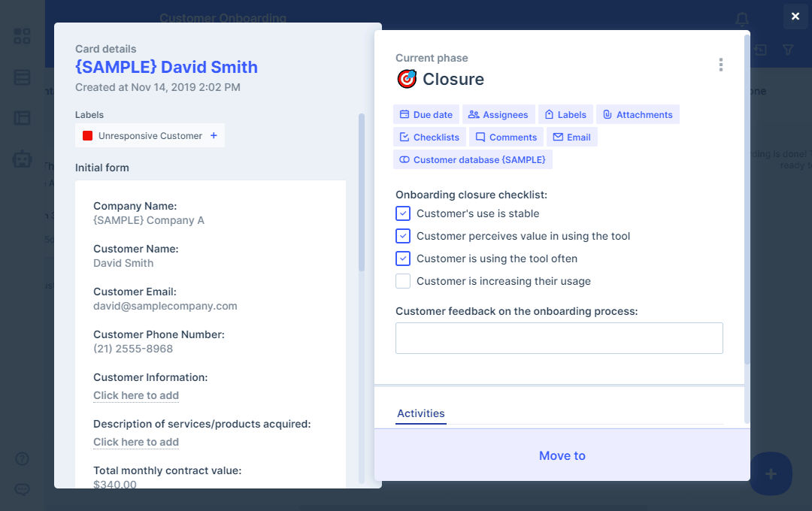Click the plus icon beside Unresponsive Customer label

pyautogui.click(x=214, y=136)
